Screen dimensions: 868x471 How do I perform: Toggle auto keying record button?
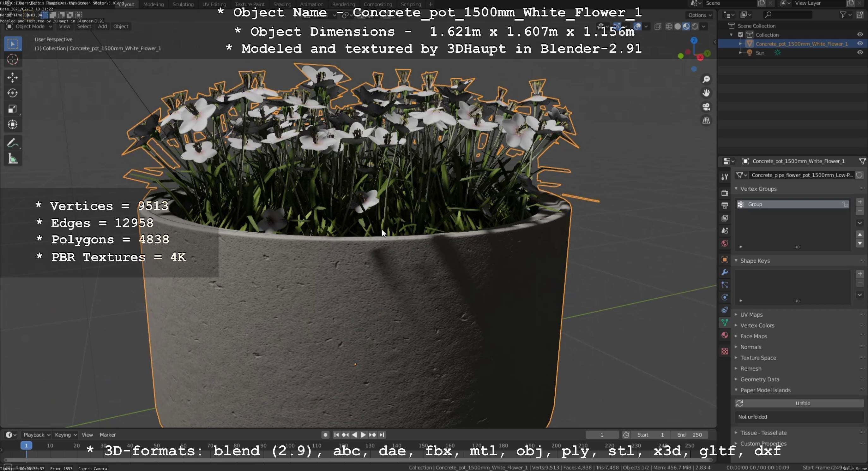tap(325, 435)
